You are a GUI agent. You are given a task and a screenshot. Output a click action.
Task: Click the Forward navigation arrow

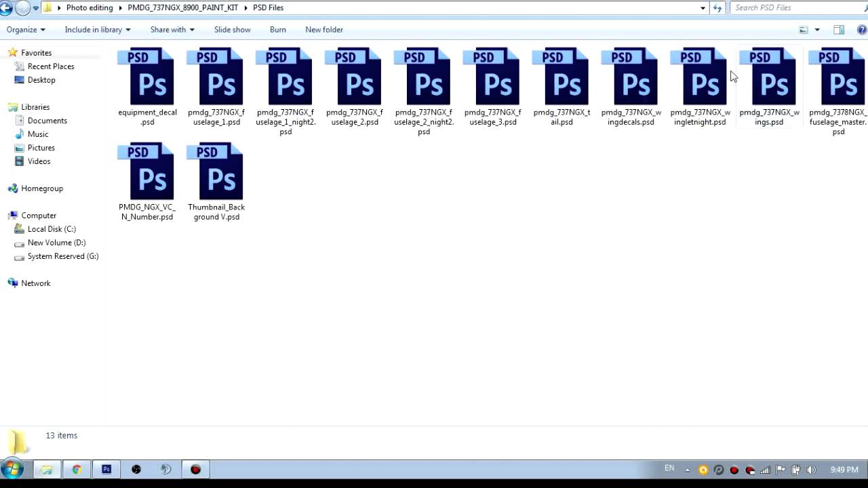tap(22, 8)
